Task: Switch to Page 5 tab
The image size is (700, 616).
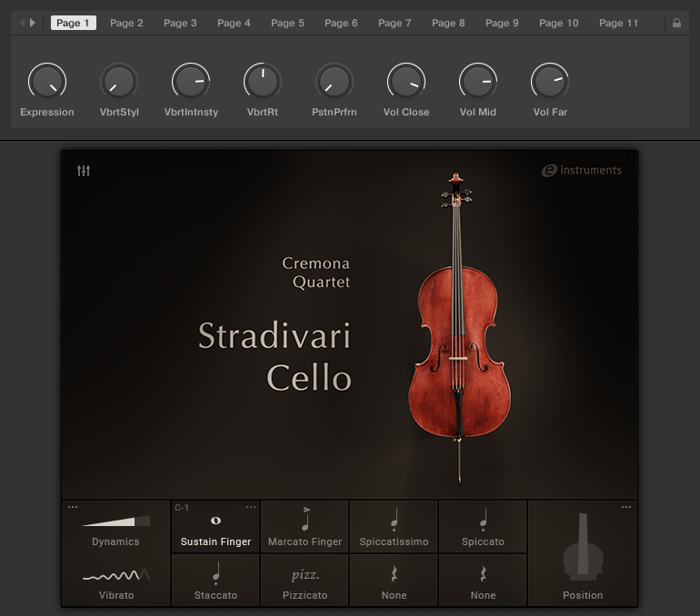Action: pyautogui.click(x=287, y=23)
